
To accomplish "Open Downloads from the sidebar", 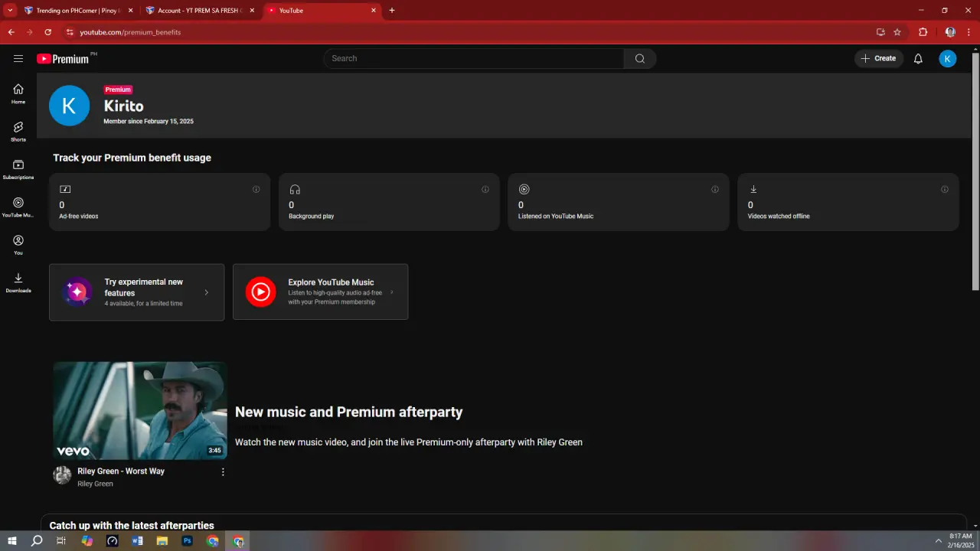I will pyautogui.click(x=18, y=282).
